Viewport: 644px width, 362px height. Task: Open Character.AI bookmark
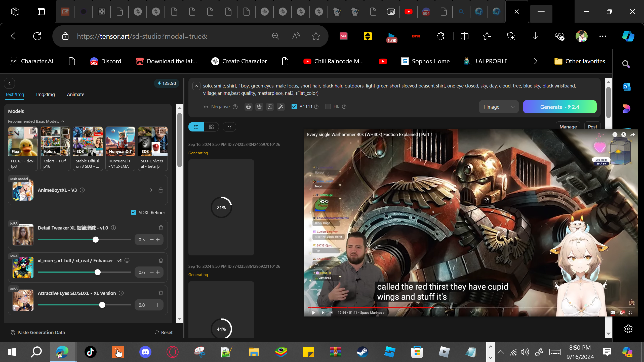[x=32, y=61]
